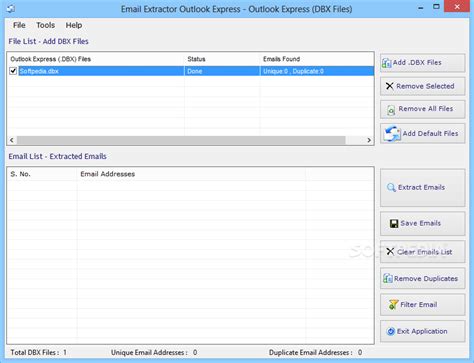Click the Add .DBX Files icon

386,63
